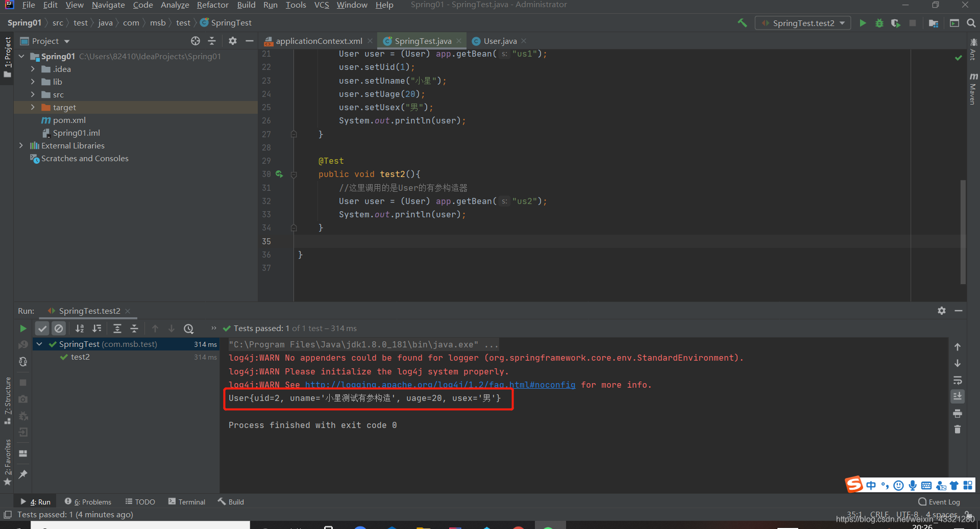Open Run panel settings gear
Image resolution: width=980 pixels, height=529 pixels.
tap(942, 311)
